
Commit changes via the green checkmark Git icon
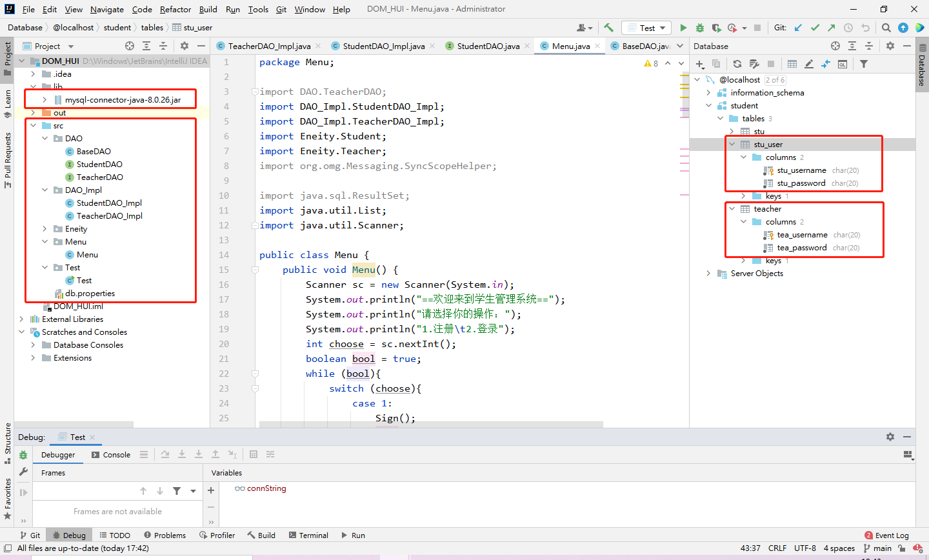(x=815, y=27)
